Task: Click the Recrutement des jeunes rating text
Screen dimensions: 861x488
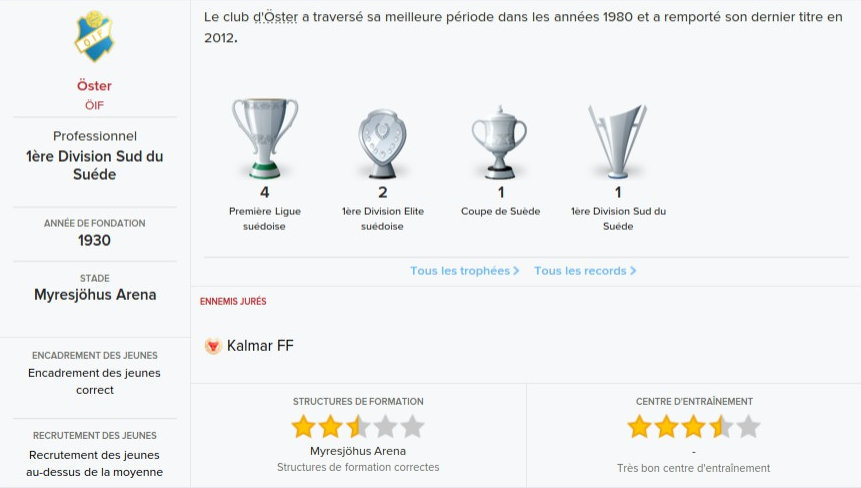Action: pos(95,464)
